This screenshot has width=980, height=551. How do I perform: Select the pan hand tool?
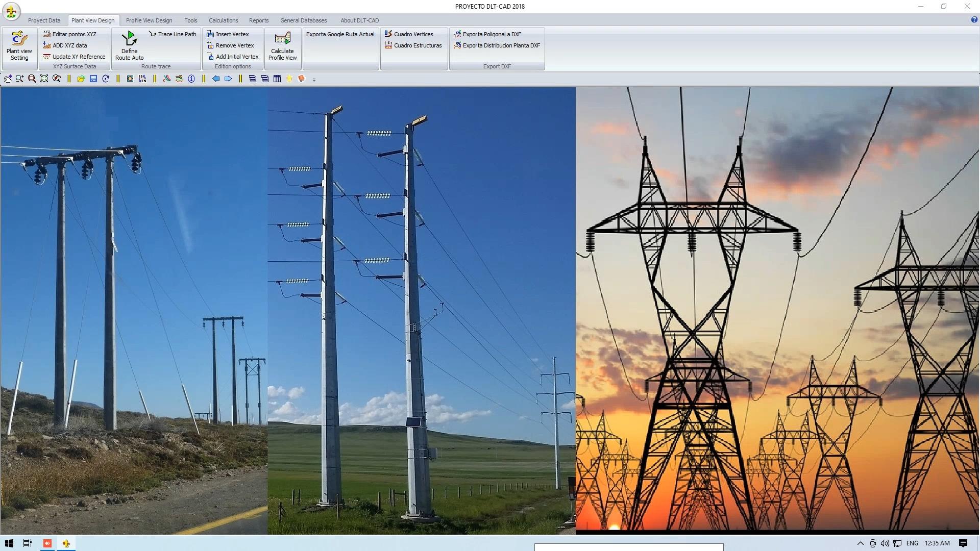[x=8, y=79]
